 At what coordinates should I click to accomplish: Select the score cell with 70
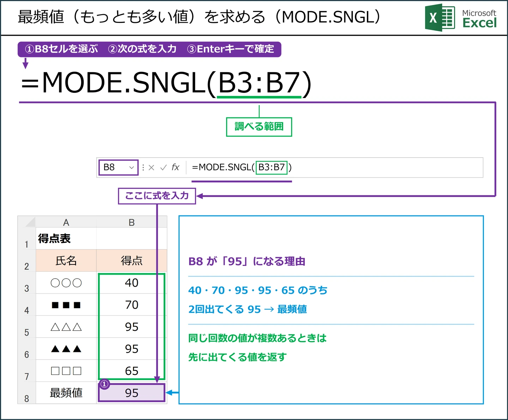[x=132, y=305]
